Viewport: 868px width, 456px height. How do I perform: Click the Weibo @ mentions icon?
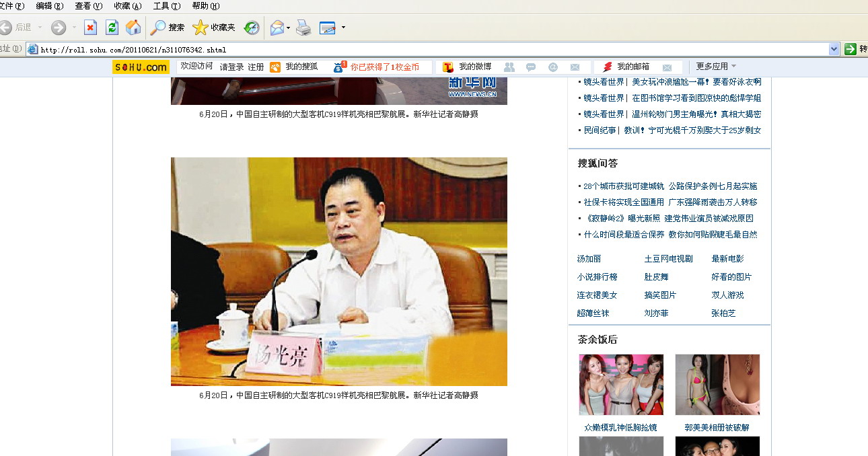pyautogui.click(x=553, y=67)
